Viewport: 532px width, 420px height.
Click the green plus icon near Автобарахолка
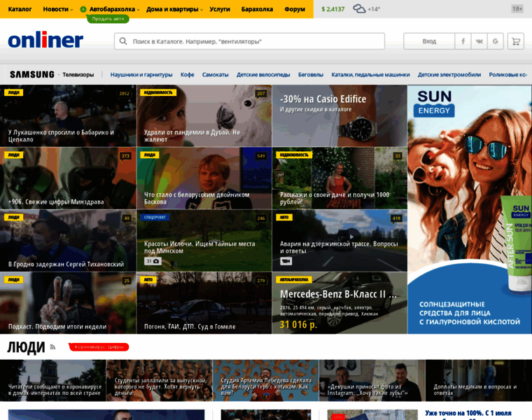(83, 10)
